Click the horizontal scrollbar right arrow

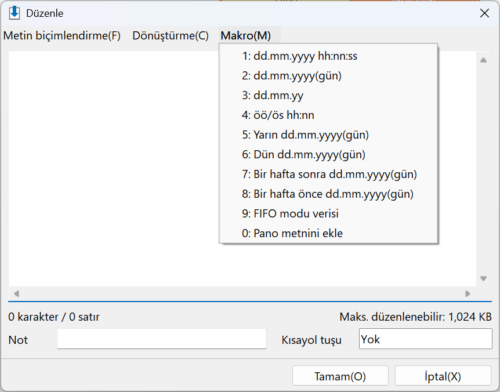[468, 293]
